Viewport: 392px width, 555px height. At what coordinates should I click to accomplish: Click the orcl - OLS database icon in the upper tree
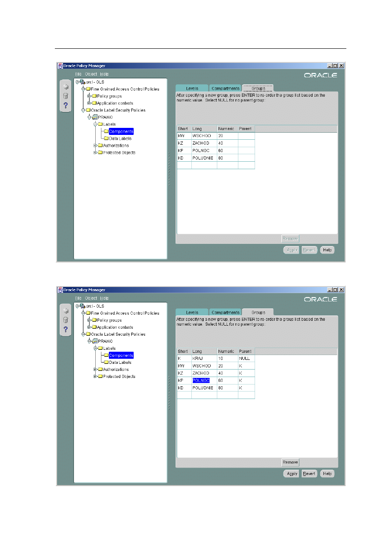click(x=82, y=82)
